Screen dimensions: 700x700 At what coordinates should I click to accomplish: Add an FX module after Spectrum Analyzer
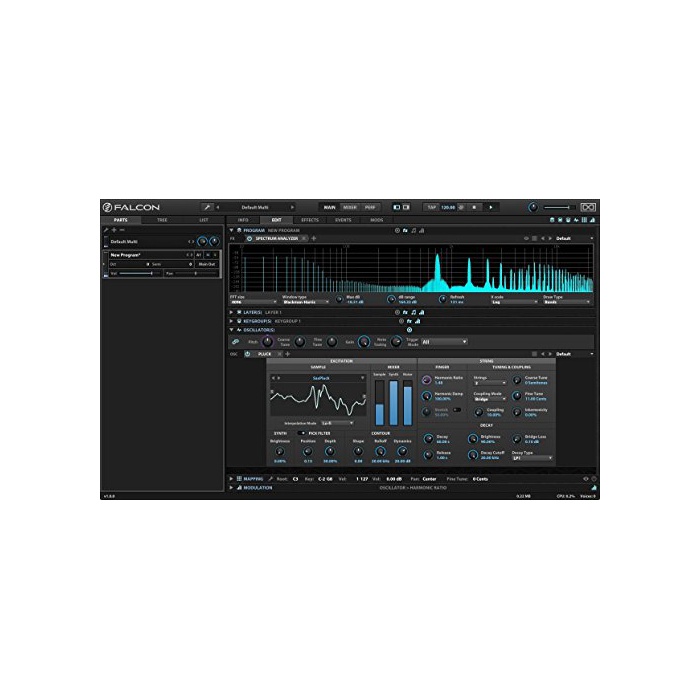(313, 239)
